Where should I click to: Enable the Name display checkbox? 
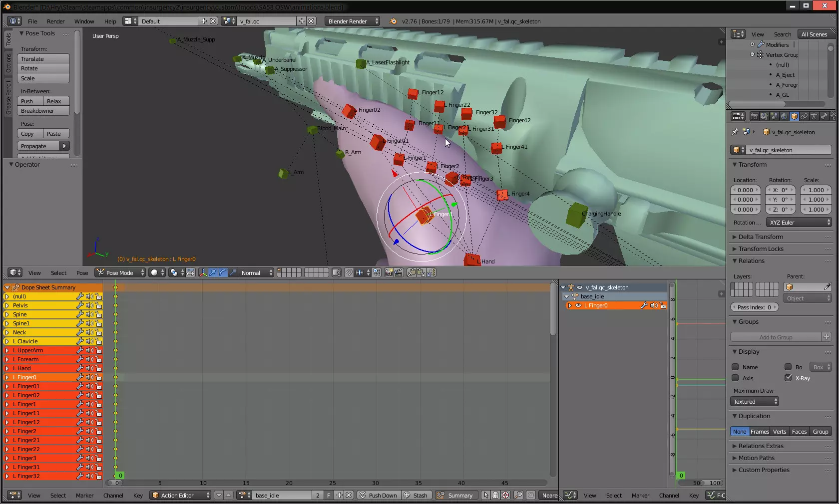(x=735, y=367)
